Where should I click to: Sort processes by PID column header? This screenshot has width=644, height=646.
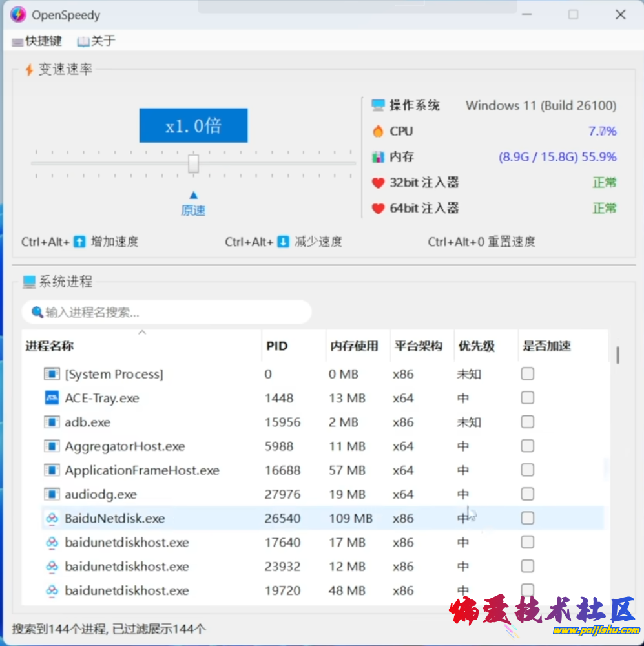pyautogui.click(x=276, y=346)
